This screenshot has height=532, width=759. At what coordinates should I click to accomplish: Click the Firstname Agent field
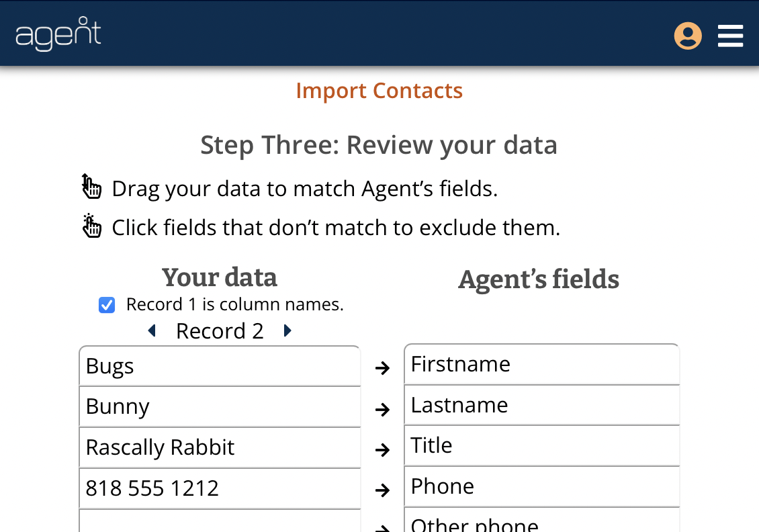point(541,365)
